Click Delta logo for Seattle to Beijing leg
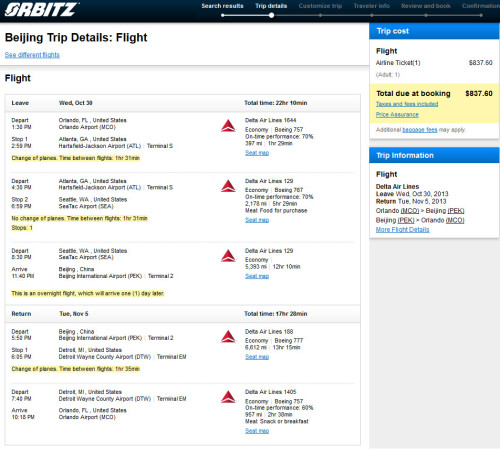The image size is (500, 449). point(228,256)
